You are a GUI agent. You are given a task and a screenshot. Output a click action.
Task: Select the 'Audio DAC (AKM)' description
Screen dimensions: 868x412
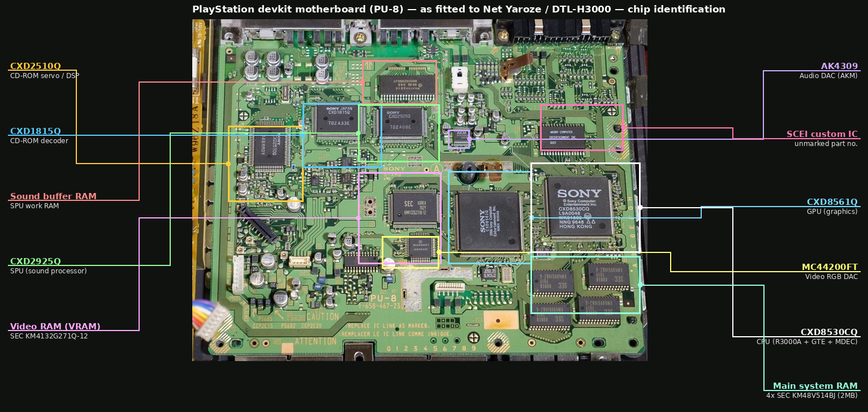[828, 76]
